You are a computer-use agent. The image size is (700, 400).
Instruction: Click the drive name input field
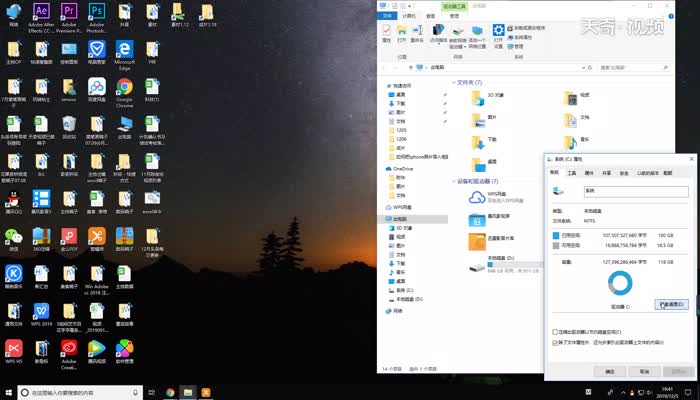tap(636, 191)
